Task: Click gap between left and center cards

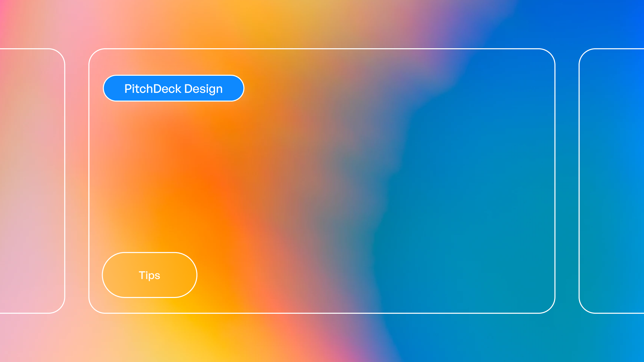Action: point(77,181)
